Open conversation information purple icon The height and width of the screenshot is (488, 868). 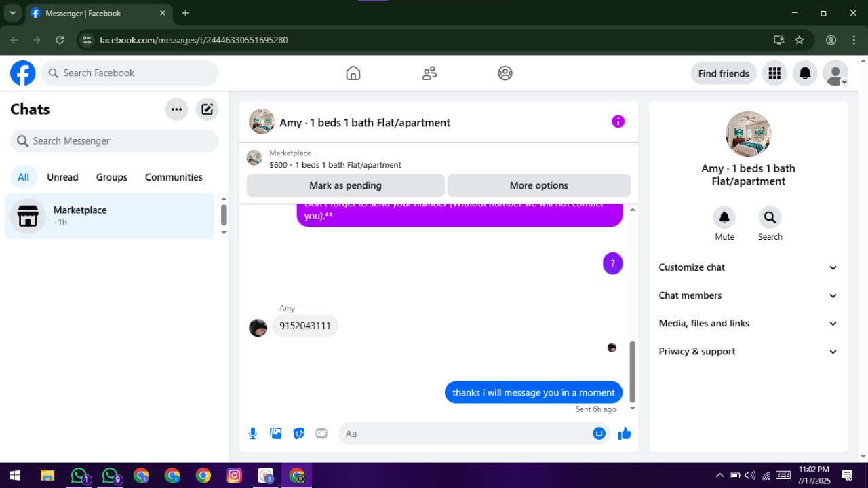[x=618, y=121]
